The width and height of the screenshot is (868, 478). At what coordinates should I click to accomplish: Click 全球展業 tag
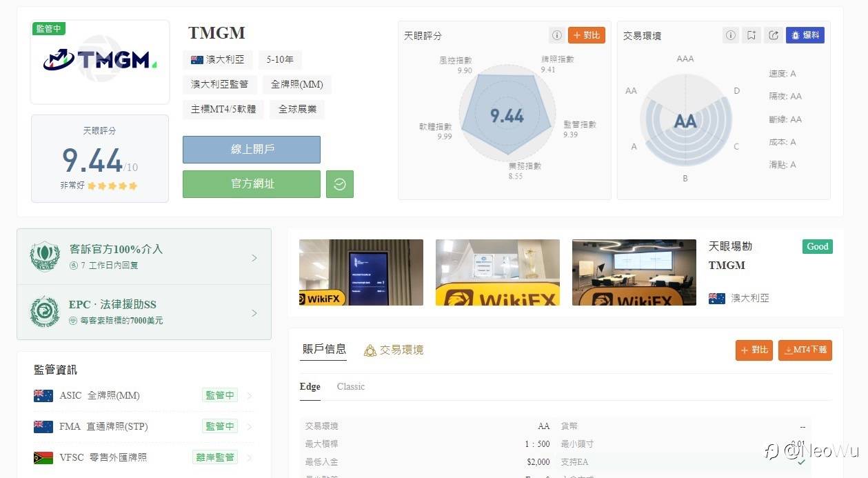[297, 110]
